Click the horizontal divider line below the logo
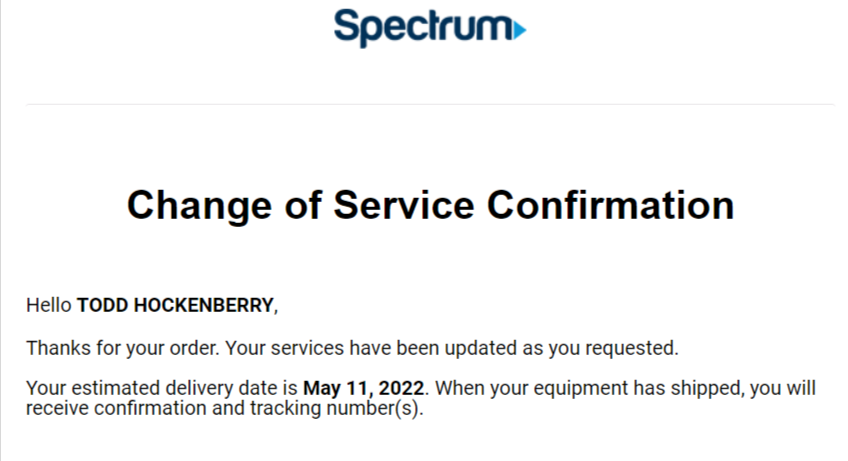The width and height of the screenshot is (848, 461). pos(430,104)
